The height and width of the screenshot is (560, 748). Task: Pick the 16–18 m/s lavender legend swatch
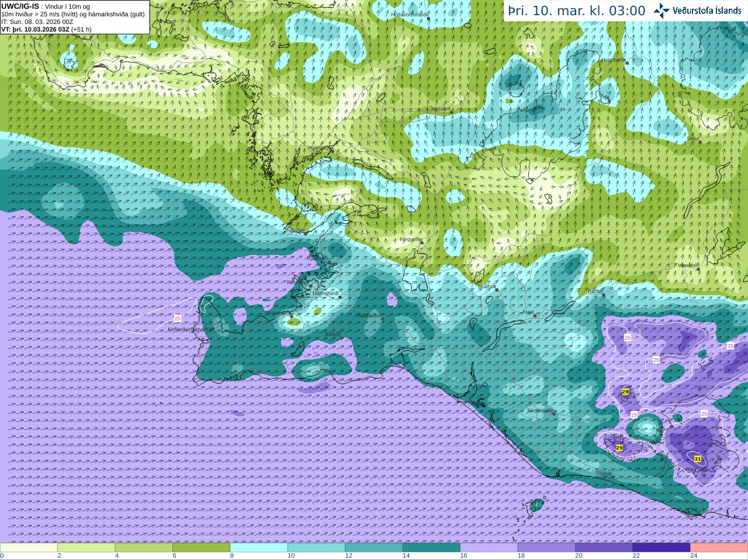click(x=489, y=548)
